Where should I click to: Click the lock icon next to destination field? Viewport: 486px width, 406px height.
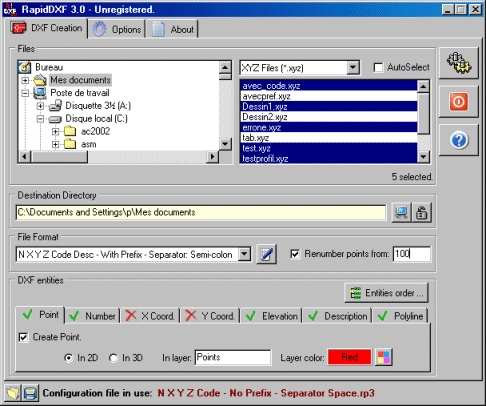[x=422, y=212]
